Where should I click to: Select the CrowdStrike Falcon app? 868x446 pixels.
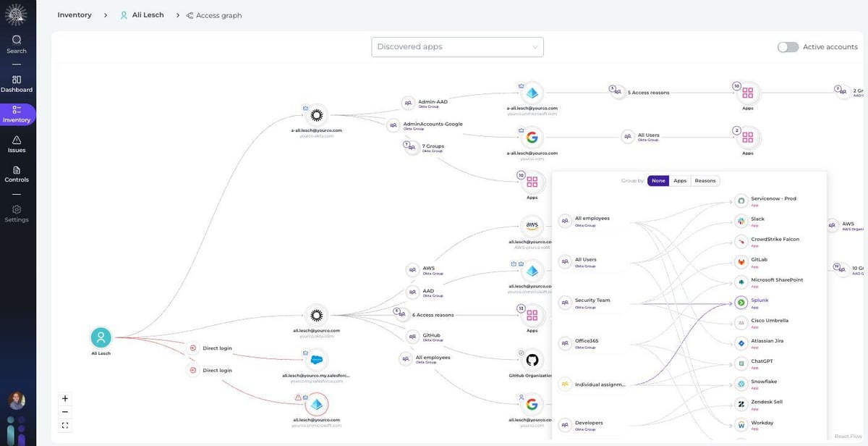click(x=767, y=241)
